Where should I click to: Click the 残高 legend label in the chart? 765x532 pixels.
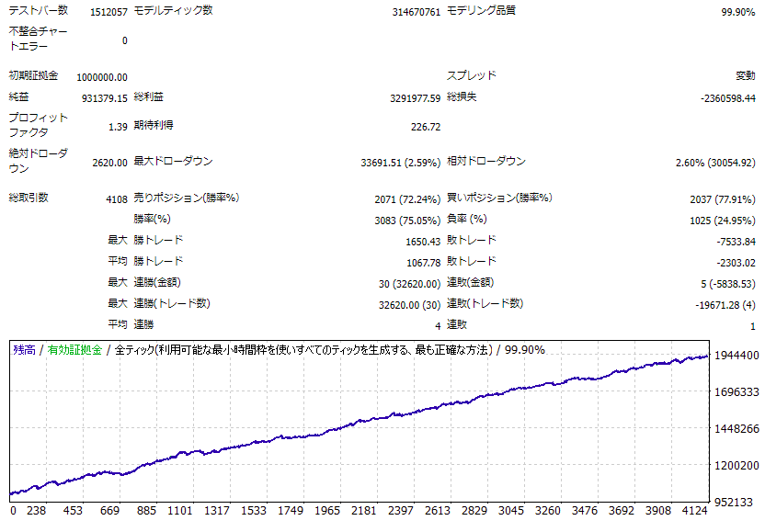(x=25, y=349)
